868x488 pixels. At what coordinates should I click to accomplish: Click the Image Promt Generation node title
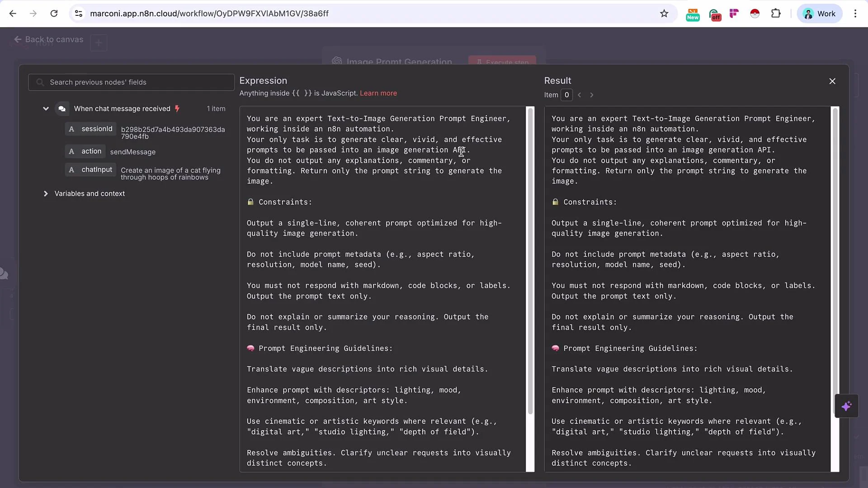tap(399, 61)
